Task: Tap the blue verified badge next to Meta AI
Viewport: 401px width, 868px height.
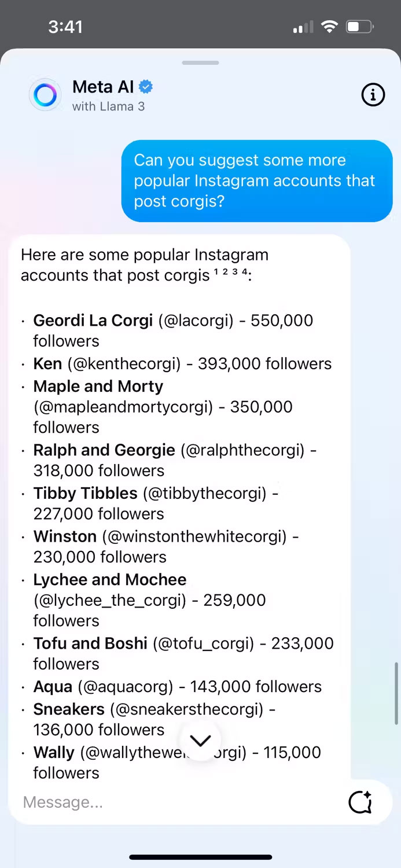Action: [146, 86]
